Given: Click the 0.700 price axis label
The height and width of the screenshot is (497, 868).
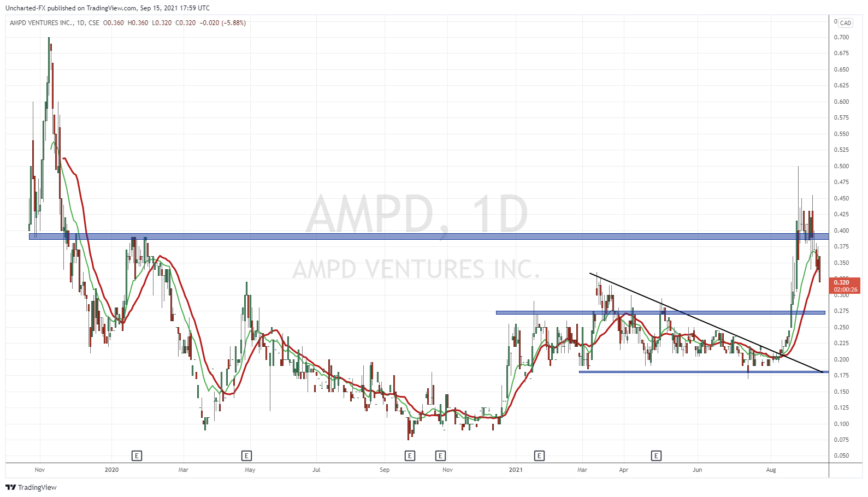Looking at the screenshot, I should [x=841, y=37].
